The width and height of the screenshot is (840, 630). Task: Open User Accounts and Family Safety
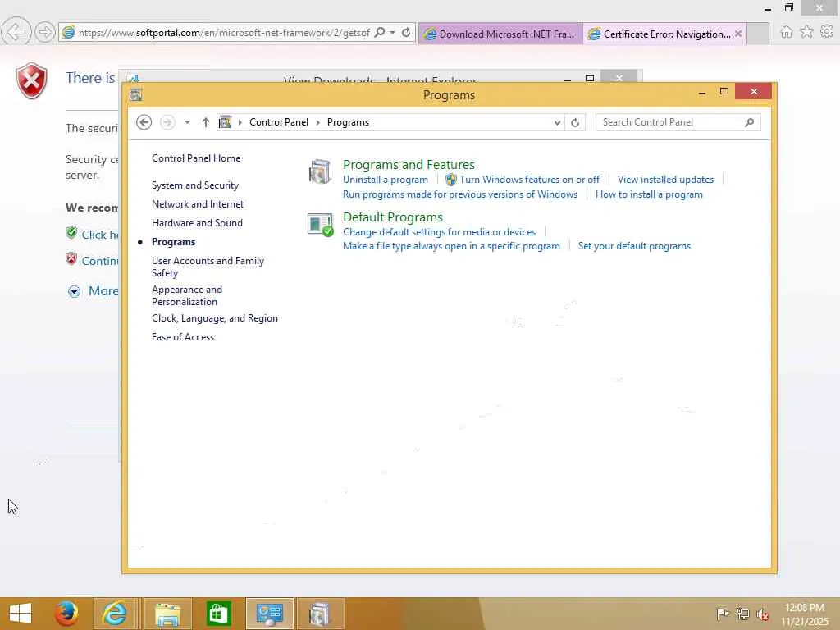208,267
